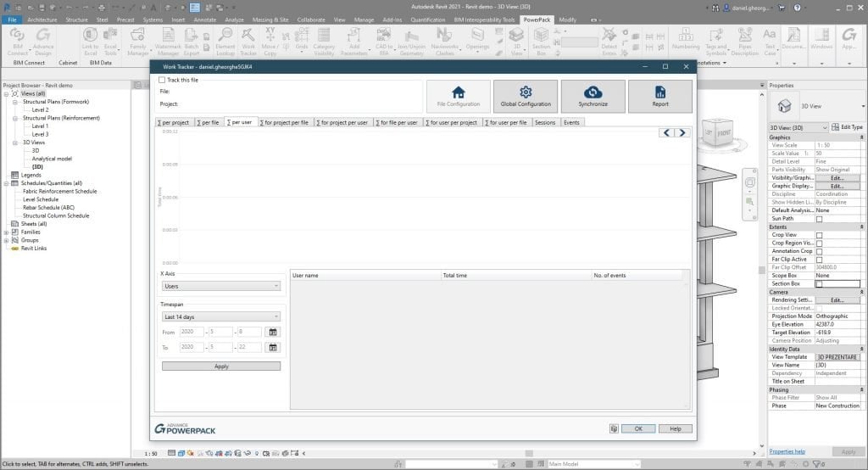Screen dimensions: 868x470
Task: Open File Configuration in Work Tracker
Action: tap(459, 96)
